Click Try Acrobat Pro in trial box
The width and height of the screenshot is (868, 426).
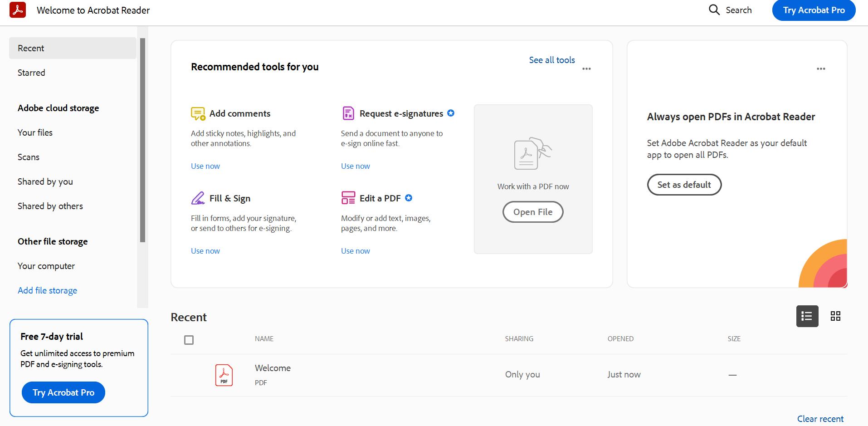click(63, 392)
